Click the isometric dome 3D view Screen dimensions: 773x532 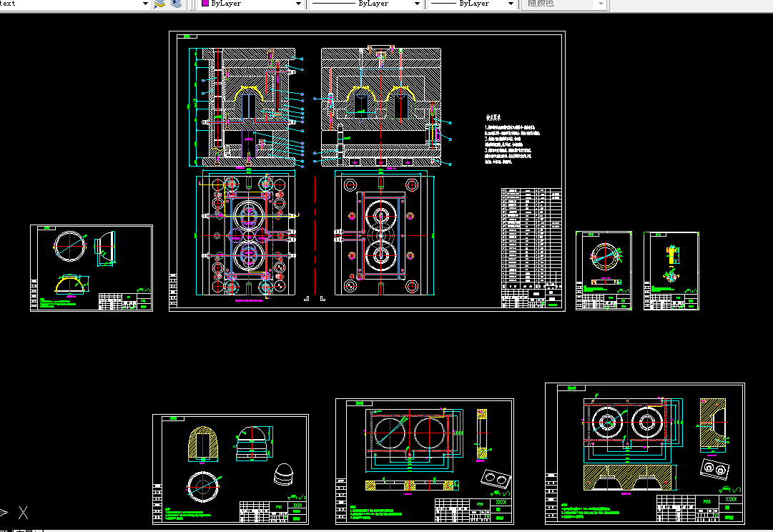point(283,474)
